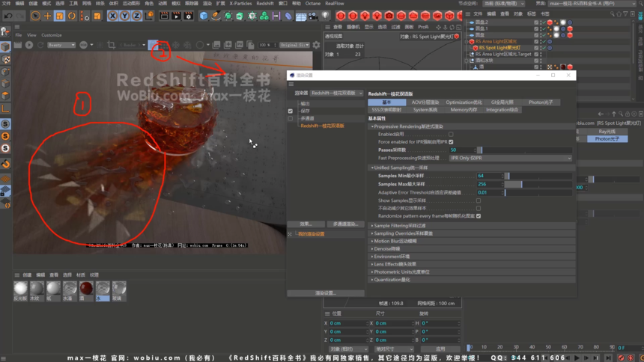
Task: Select the Rotate tool in the toolbar
Action: (x=72, y=16)
